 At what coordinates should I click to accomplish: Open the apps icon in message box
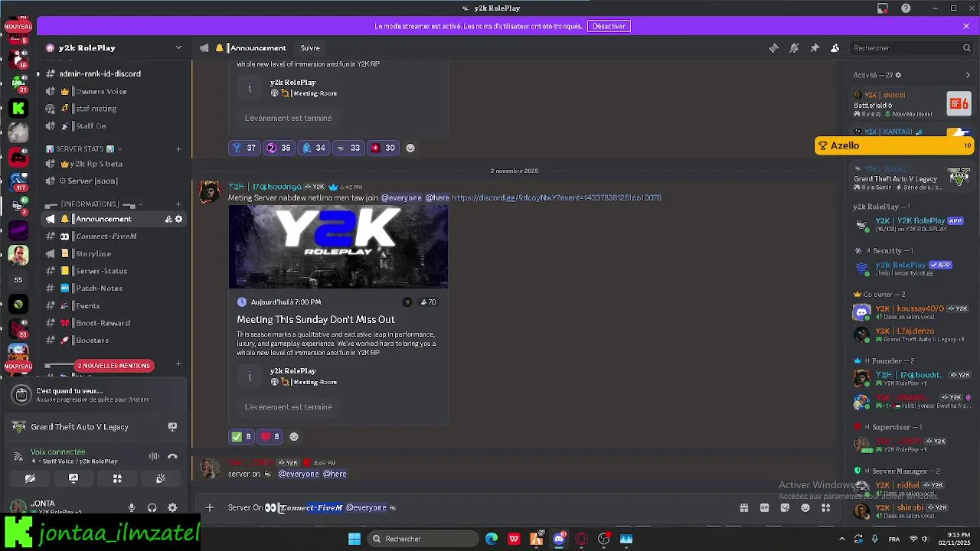click(x=826, y=507)
